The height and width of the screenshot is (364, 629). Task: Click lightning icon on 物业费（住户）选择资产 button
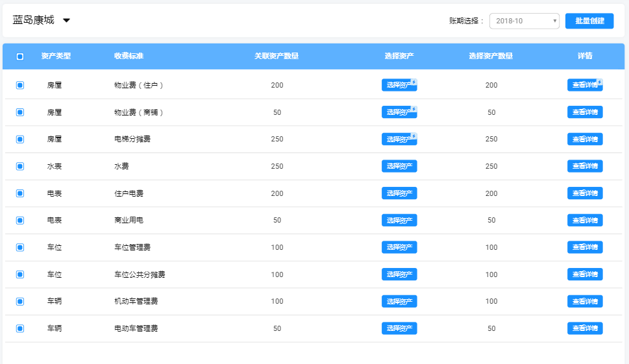(x=414, y=82)
